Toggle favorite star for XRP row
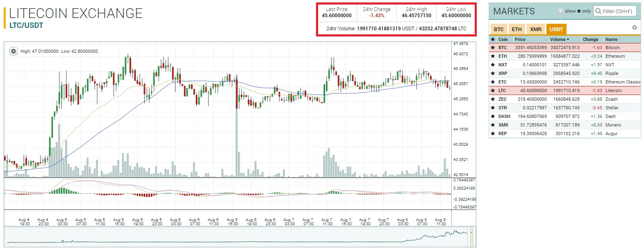 (493, 73)
